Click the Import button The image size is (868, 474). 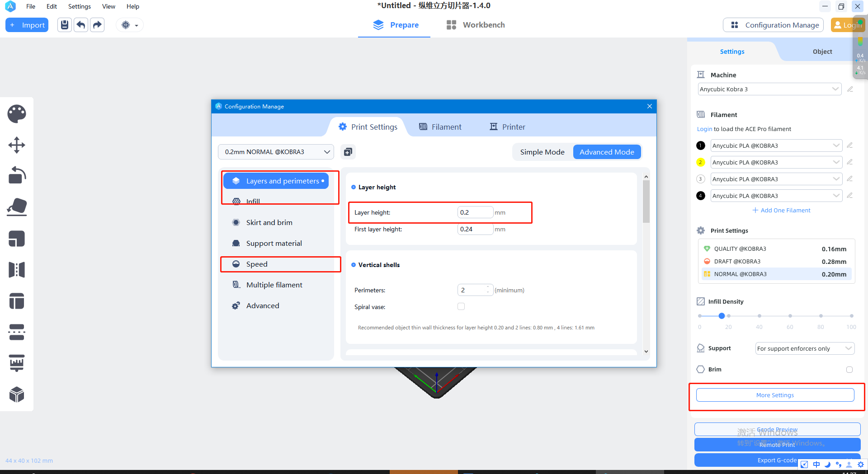[x=27, y=25]
